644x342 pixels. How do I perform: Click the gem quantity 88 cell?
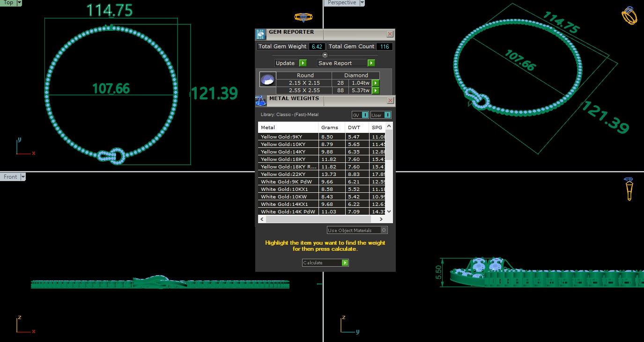coord(341,90)
